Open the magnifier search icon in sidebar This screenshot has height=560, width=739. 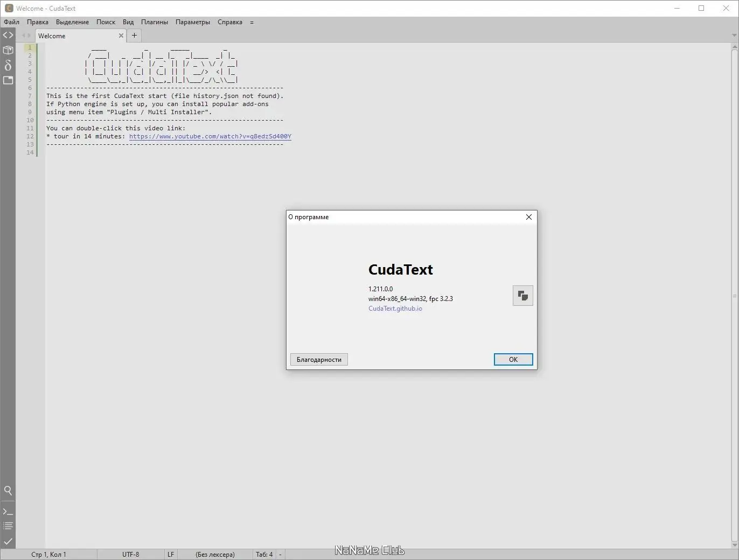coord(8,491)
